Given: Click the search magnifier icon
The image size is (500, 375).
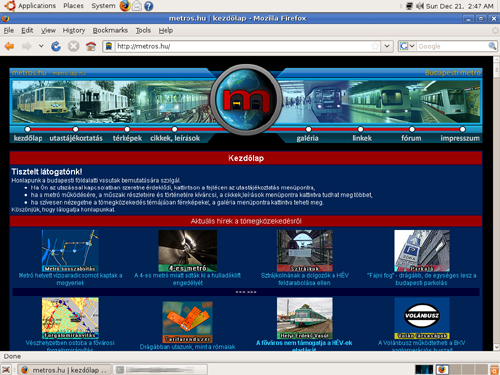Looking at the screenshot, I should tap(492, 46).
